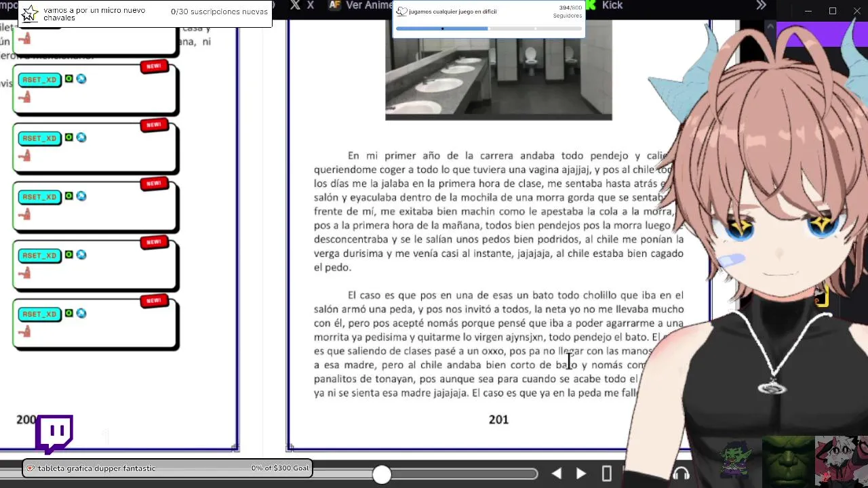The width and height of the screenshot is (868, 488).
Task: Click the page number 201
Action: [498, 420]
